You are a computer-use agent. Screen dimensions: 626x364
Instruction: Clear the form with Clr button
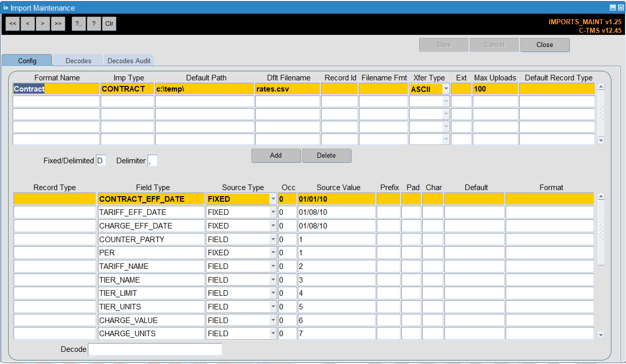coord(109,23)
